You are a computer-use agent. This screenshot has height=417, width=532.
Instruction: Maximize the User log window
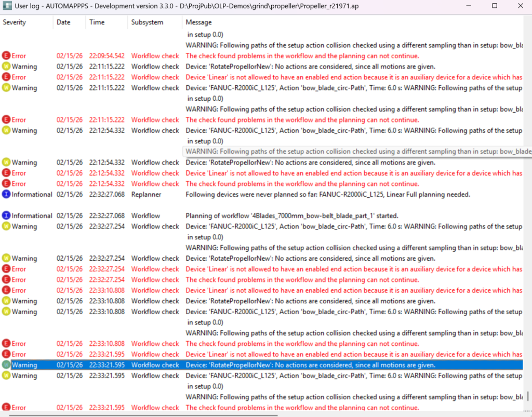(x=495, y=6)
